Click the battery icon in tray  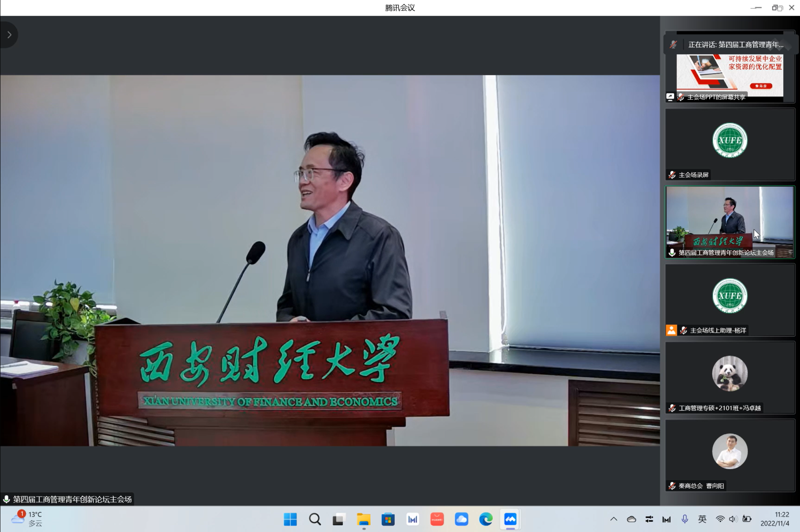[x=747, y=519]
